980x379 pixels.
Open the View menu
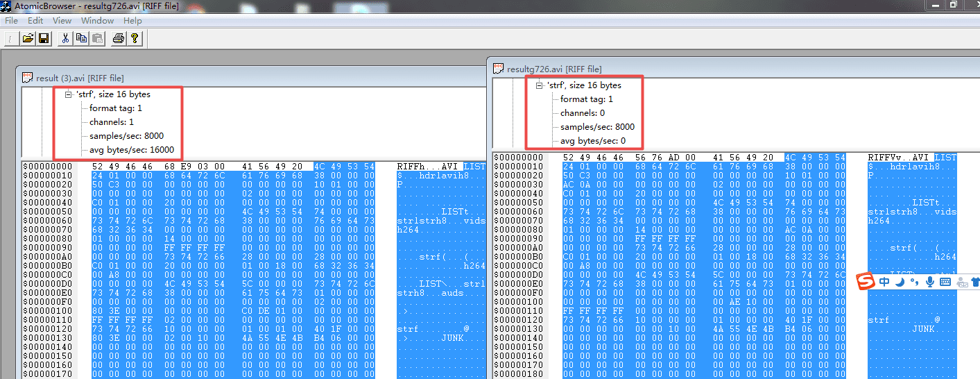(x=62, y=21)
